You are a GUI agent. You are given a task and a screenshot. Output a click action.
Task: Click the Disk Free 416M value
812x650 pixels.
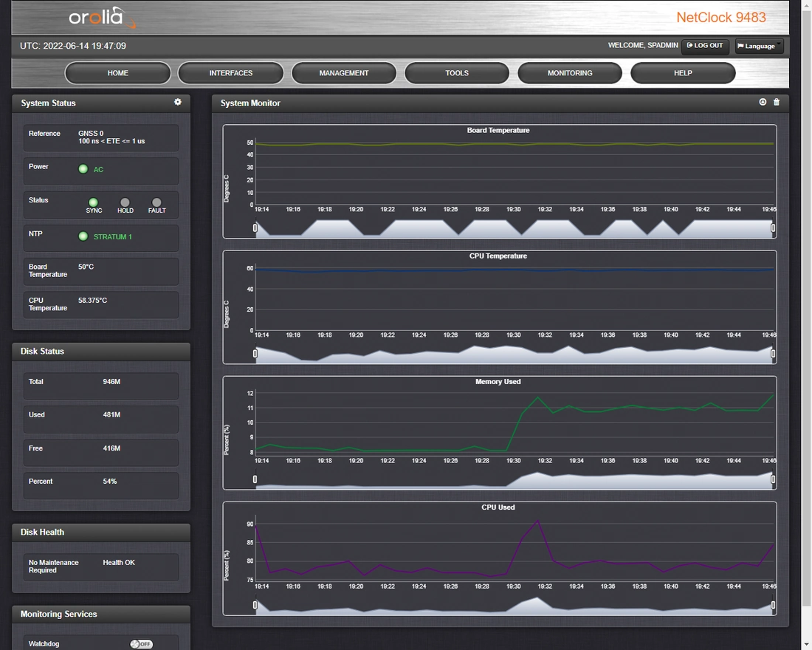point(111,448)
